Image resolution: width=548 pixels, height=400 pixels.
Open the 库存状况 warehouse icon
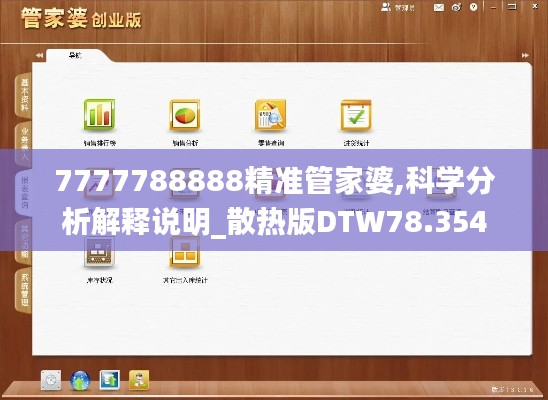click(x=99, y=252)
